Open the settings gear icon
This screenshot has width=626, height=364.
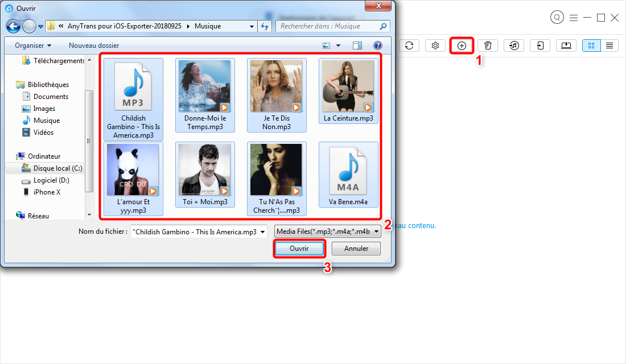click(435, 45)
